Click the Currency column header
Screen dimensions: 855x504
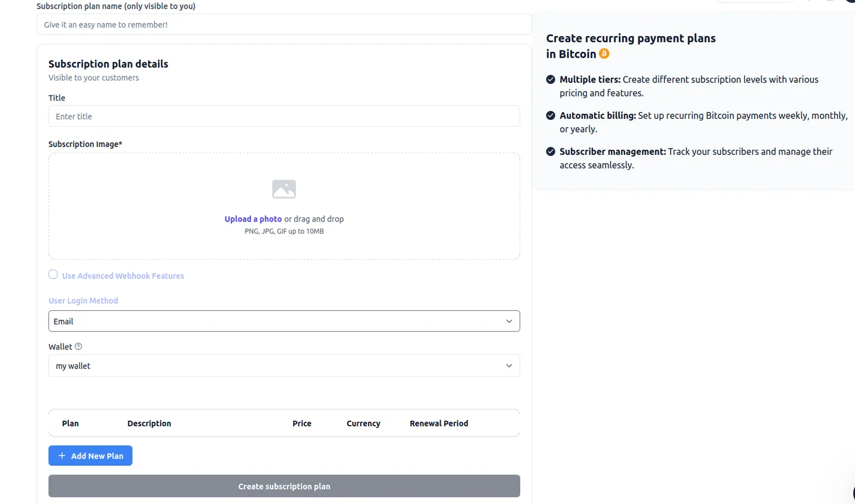coord(363,423)
